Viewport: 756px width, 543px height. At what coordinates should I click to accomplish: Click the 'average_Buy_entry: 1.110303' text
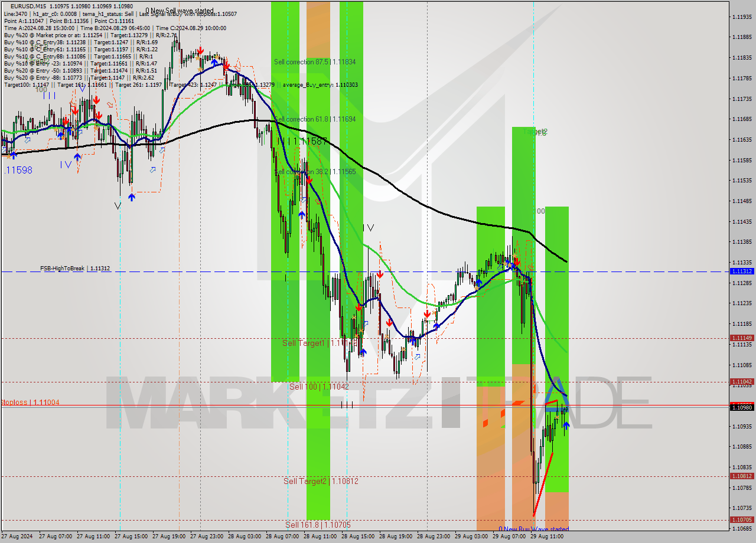pos(320,85)
